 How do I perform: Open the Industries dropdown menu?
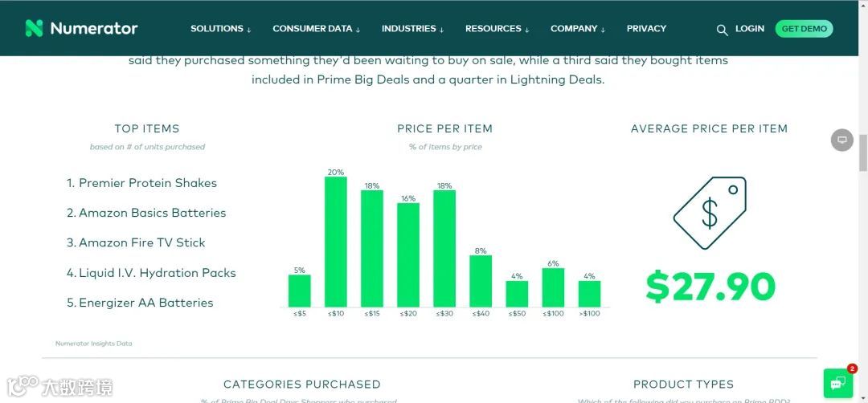[x=412, y=29]
